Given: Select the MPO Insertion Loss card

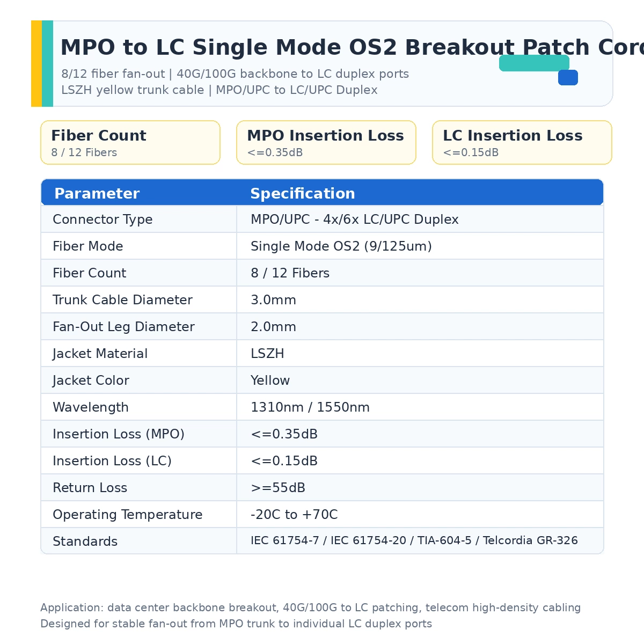Looking at the screenshot, I should (x=326, y=142).
